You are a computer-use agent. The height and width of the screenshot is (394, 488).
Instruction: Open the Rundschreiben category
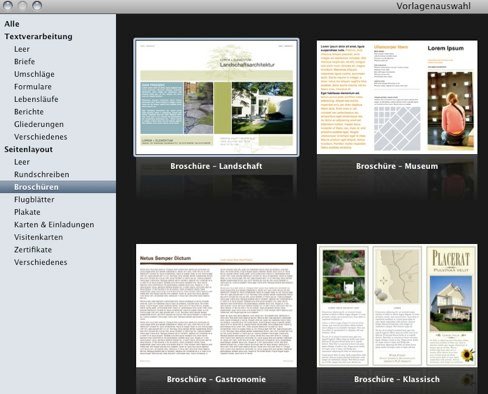point(42,174)
